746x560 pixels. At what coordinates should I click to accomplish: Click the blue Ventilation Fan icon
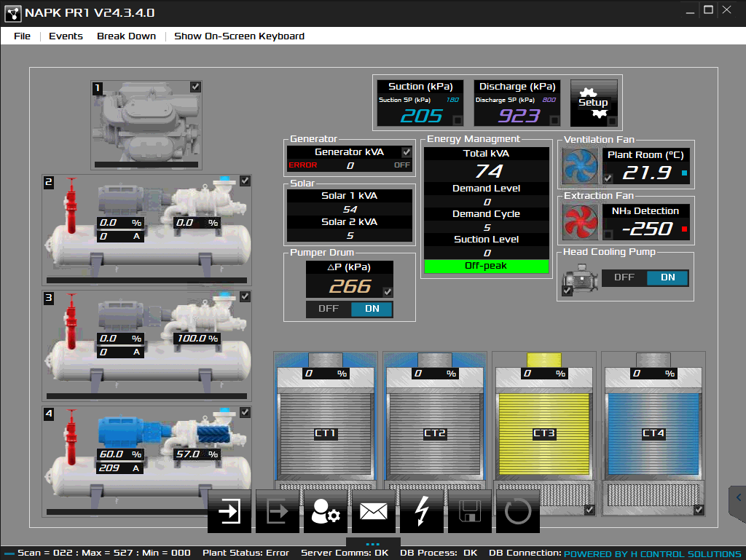coord(581,166)
